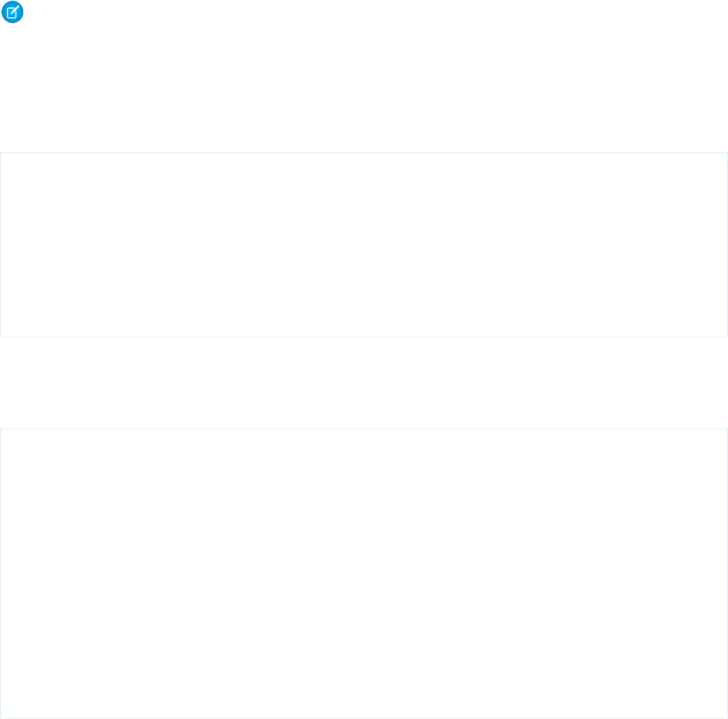Click inside the upper empty code box
Viewport: 728px width, 719px height.
[x=363, y=244]
